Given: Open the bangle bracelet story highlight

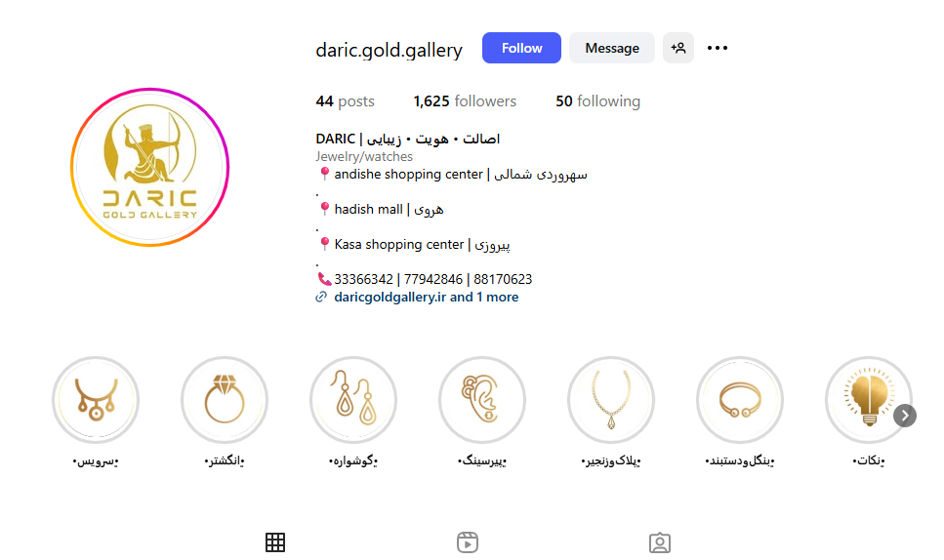Looking at the screenshot, I should click(740, 400).
